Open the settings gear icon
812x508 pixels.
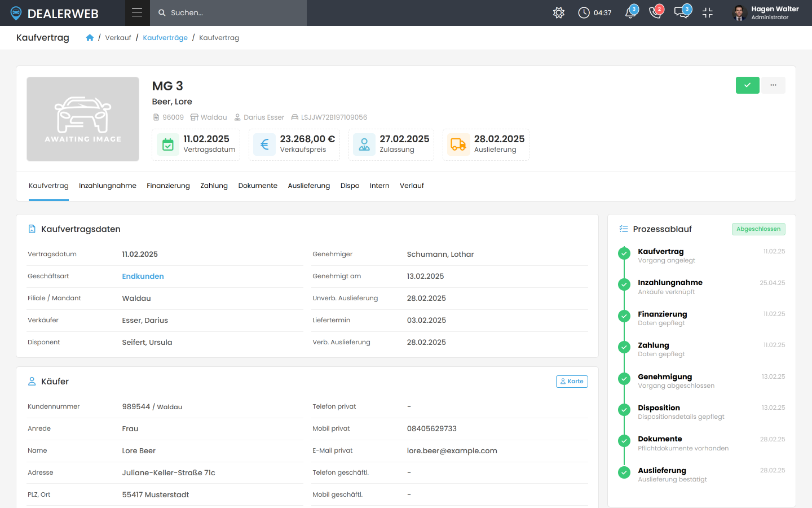pyautogui.click(x=559, y=12)
